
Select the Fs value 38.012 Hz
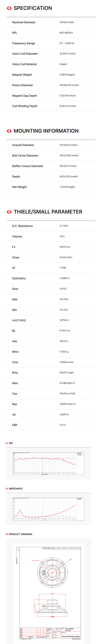[x=64, y=247]
